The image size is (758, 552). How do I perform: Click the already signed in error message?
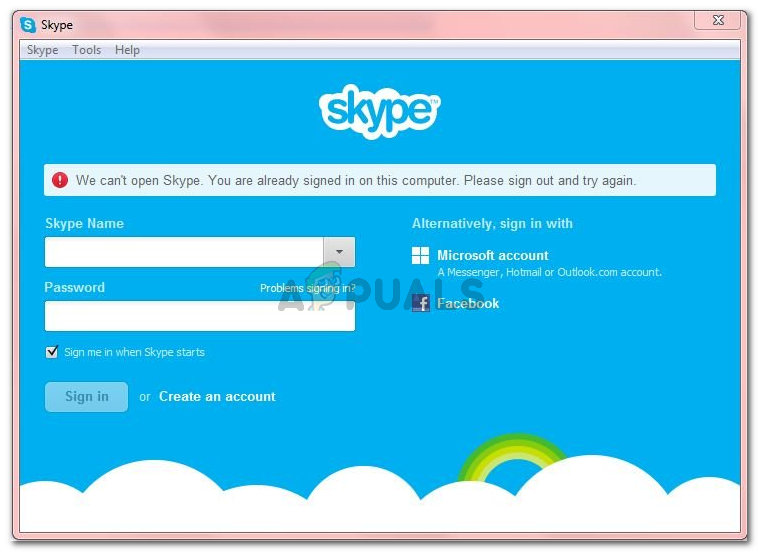pyautogui.click(x=356, y=180)
